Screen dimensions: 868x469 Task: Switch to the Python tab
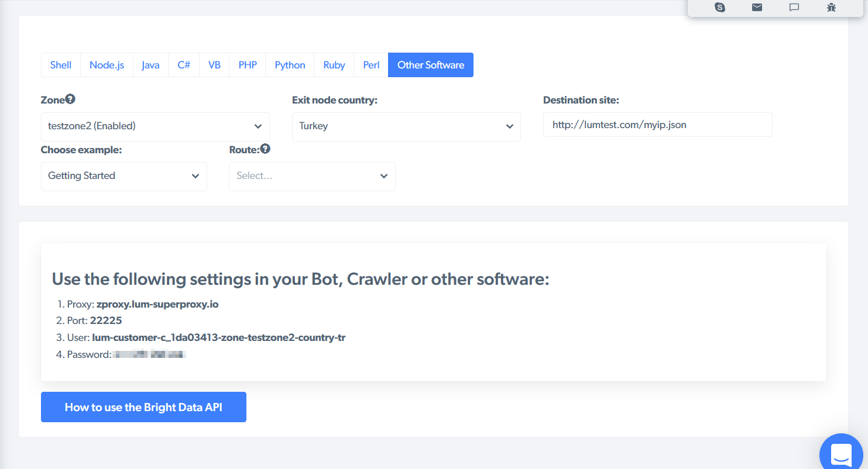point(290,65)
